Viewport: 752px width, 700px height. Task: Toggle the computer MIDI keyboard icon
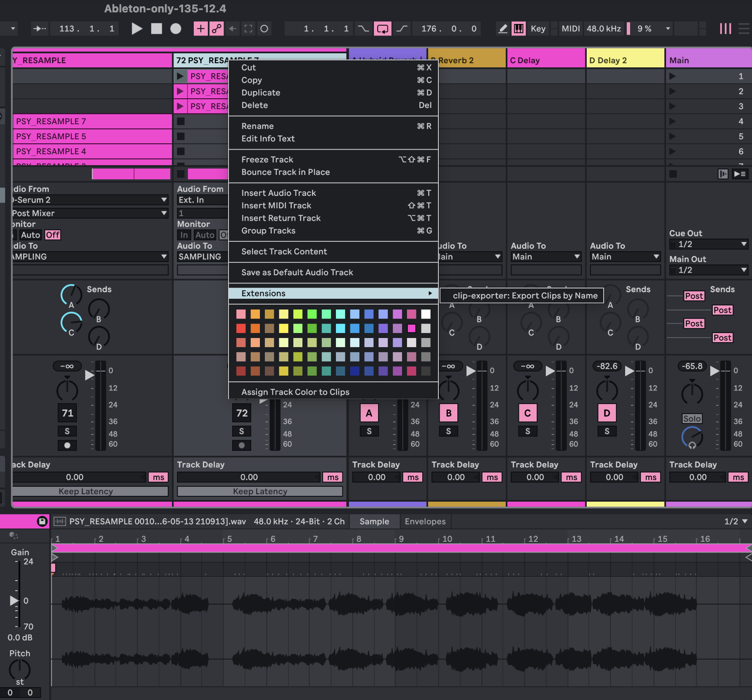point(519,29)
